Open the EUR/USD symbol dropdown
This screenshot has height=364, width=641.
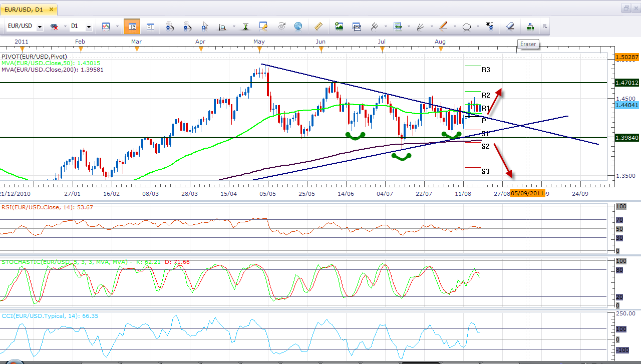coord(40,27)
